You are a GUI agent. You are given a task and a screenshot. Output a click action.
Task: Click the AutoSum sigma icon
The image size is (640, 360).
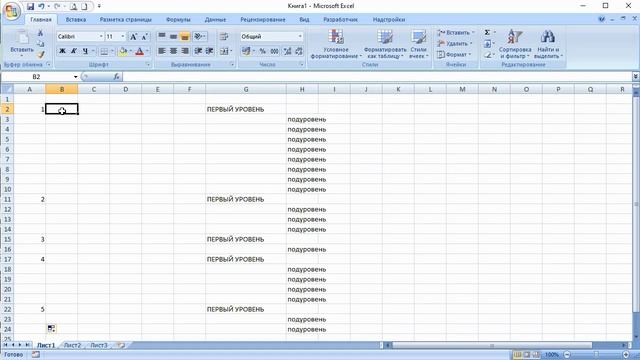click(487, 33)
